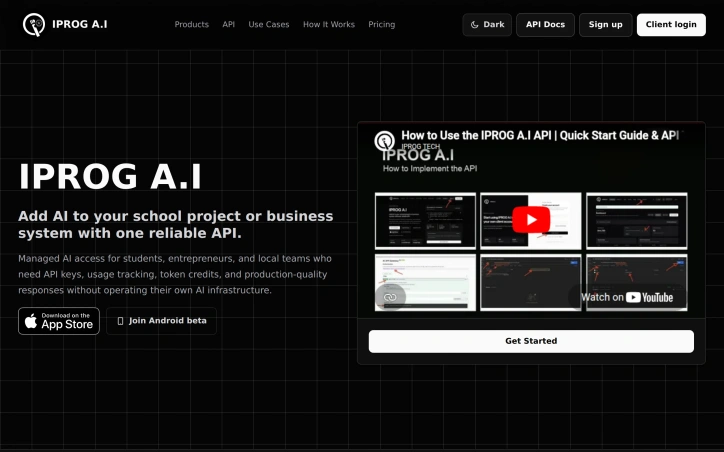The image size is (724, 452).
Task: Click the IPROG TECH channel avatar icon
Action: 385,140
